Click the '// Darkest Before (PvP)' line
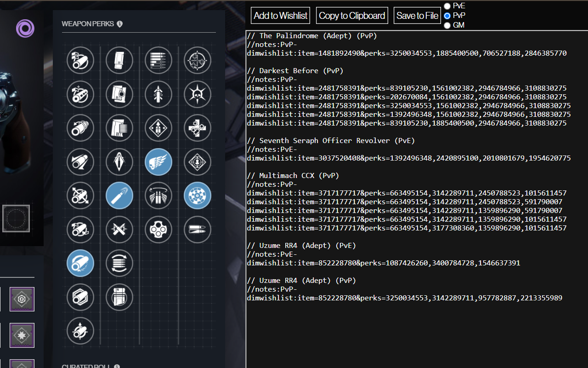 tap(295, 71)
